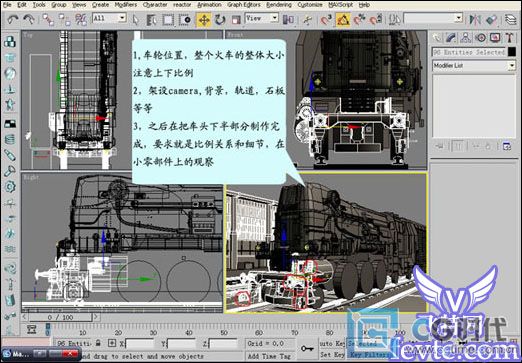Open the Modifiers menu
The image size is (522, 363).
pyautogui.click(x=126, y=5)
